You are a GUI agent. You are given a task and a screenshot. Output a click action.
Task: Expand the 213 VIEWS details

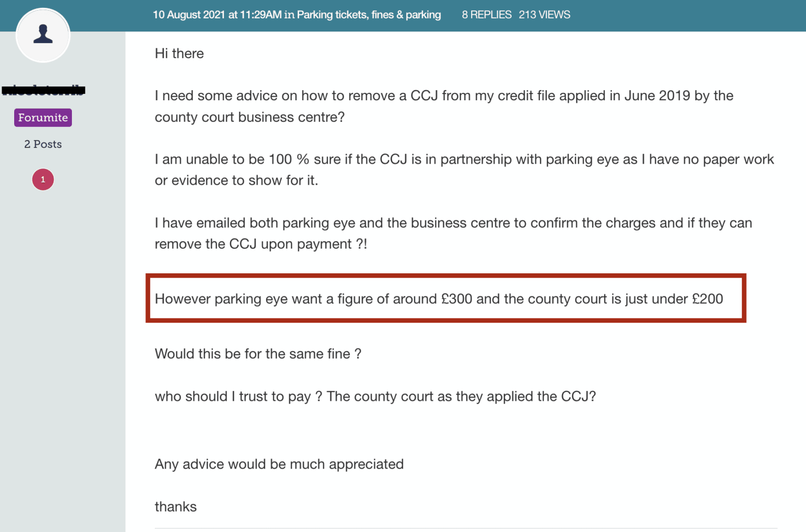click(x=545, y=15)
